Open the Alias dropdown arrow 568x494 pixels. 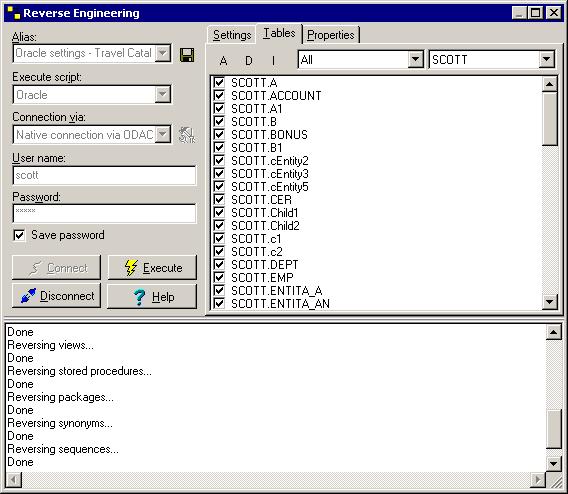[x=163, y=53]
